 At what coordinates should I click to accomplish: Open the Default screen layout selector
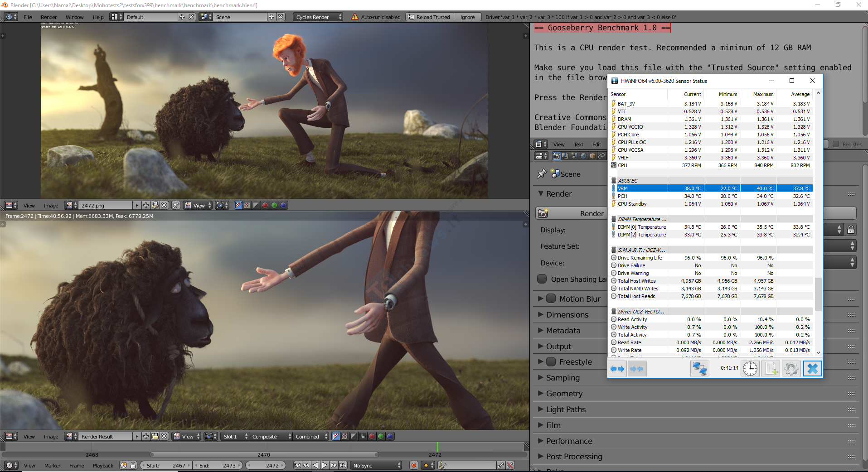pyautogui.click(x=116, y=17)
